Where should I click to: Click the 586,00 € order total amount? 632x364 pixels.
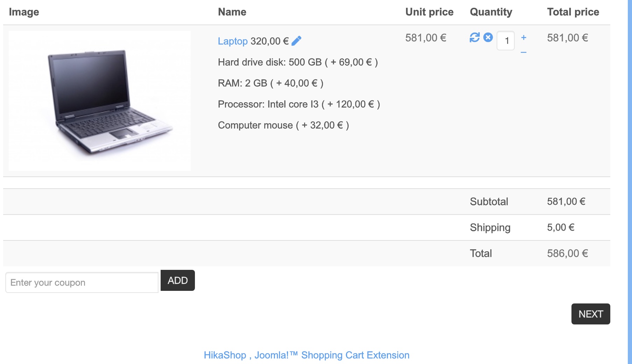point(567,253)
